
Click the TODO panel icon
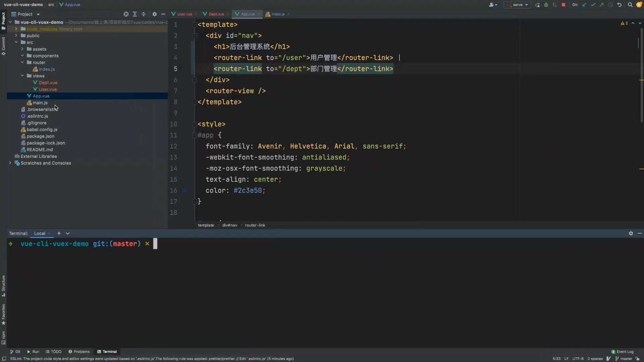click(54, 351)
